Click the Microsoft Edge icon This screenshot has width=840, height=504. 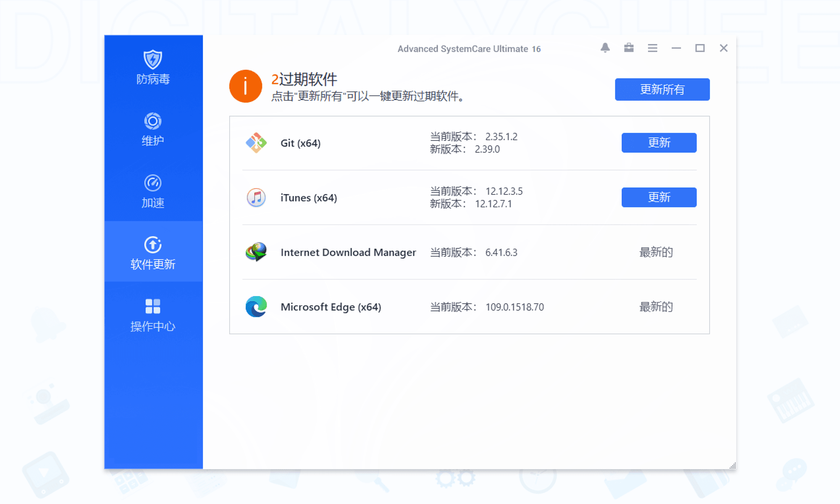256,307
